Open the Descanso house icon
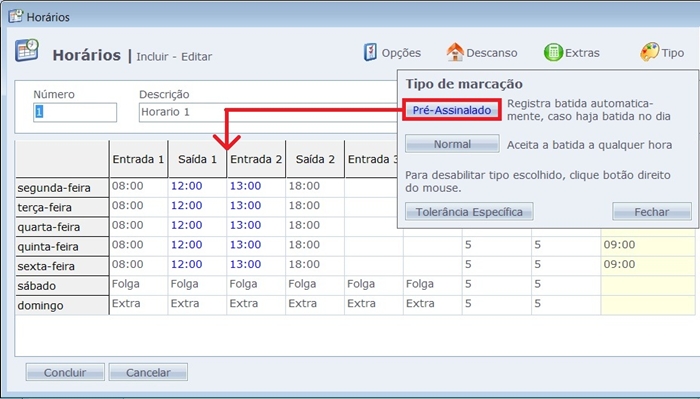Screen dimensions: 700x399 [x=455, y=52]
